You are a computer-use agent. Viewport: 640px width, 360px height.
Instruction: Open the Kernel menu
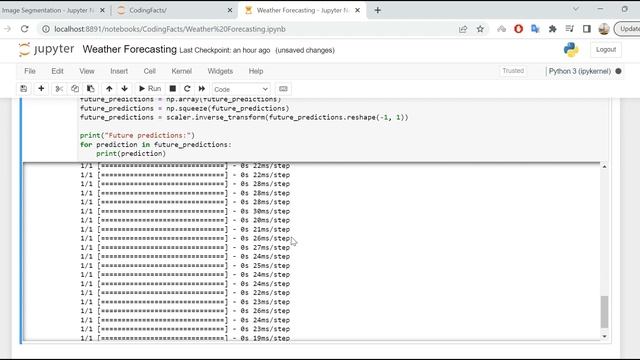tap(182, 71)
